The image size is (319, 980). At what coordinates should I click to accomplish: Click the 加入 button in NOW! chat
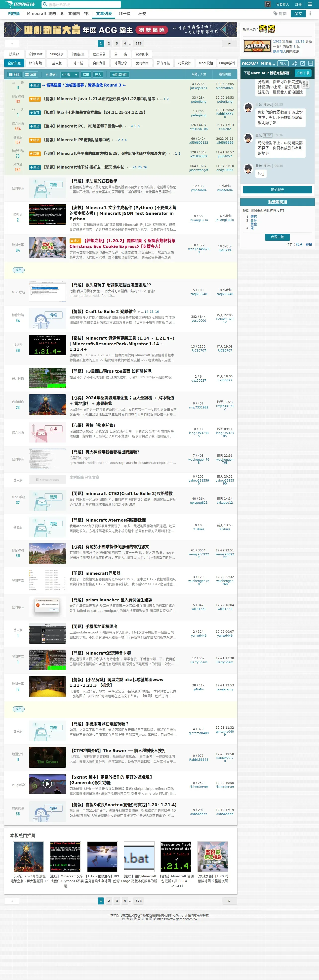point(282,64)
